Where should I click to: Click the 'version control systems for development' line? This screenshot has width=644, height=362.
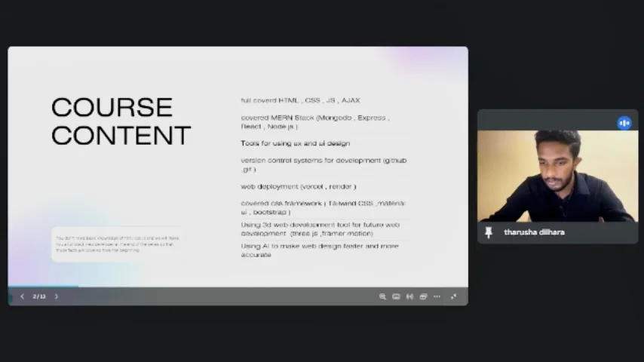(x=324, y=164)
